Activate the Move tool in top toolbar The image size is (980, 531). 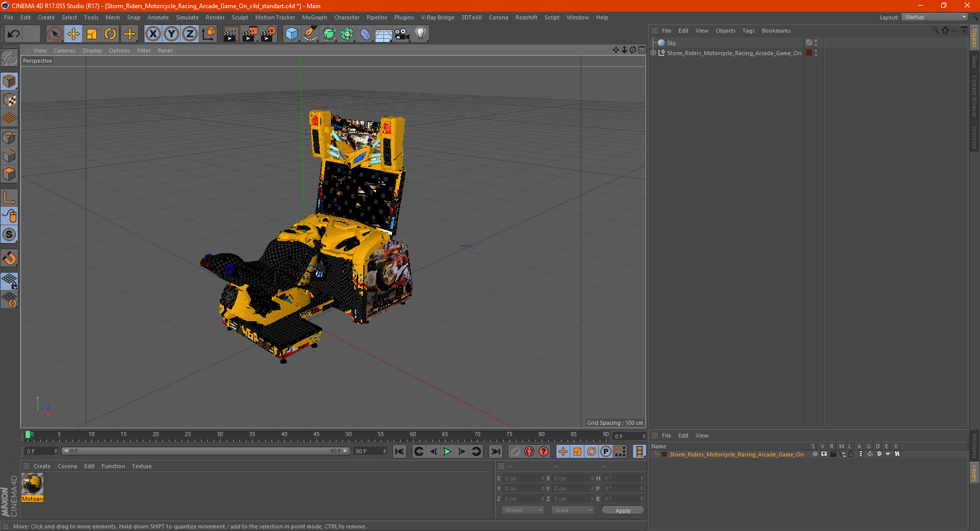[x=73, y=34]
